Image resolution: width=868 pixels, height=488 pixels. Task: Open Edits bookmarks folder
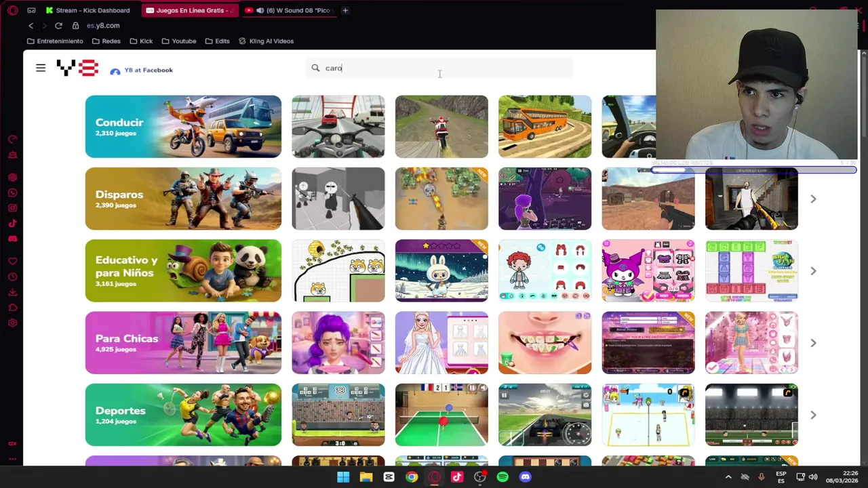point(218,41)
